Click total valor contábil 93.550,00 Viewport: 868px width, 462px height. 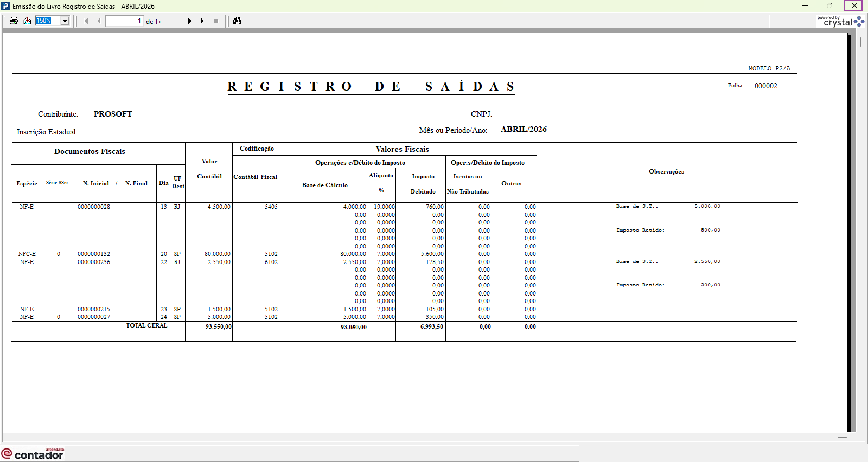click(x=219, y=326)
